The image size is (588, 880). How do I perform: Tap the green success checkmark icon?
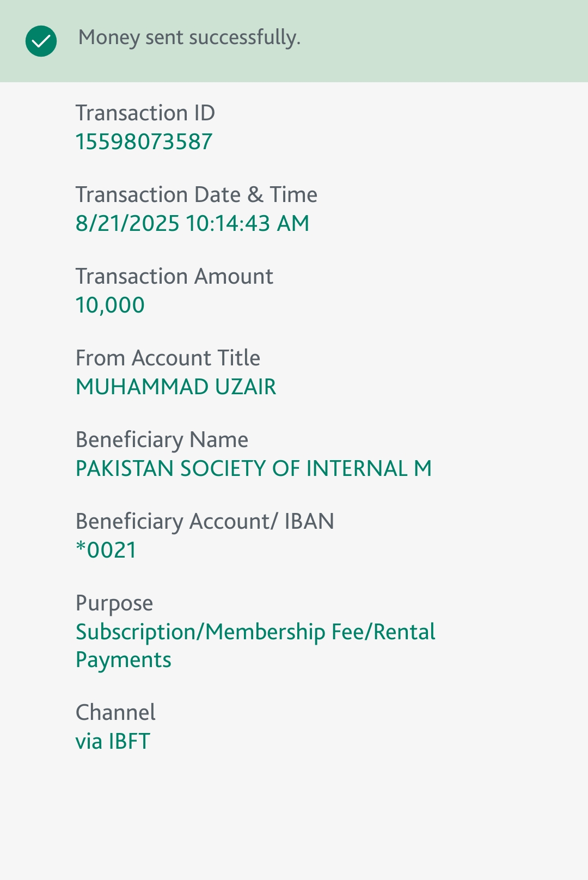(x=41, y=41)
